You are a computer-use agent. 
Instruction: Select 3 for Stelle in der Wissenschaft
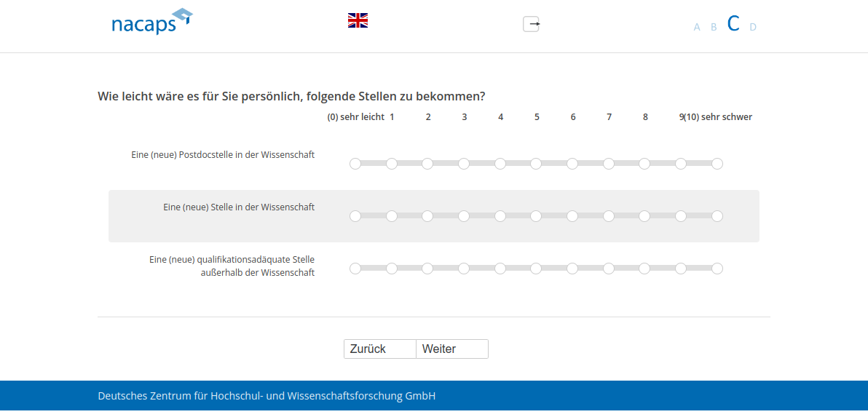(464, 216)
